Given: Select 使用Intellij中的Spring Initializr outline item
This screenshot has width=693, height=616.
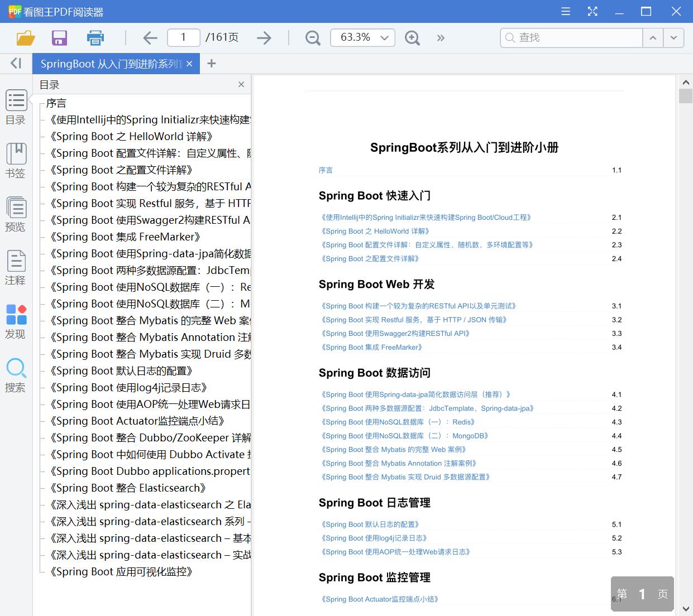Looking at the screenshot, I should click(x=150, y=119).
